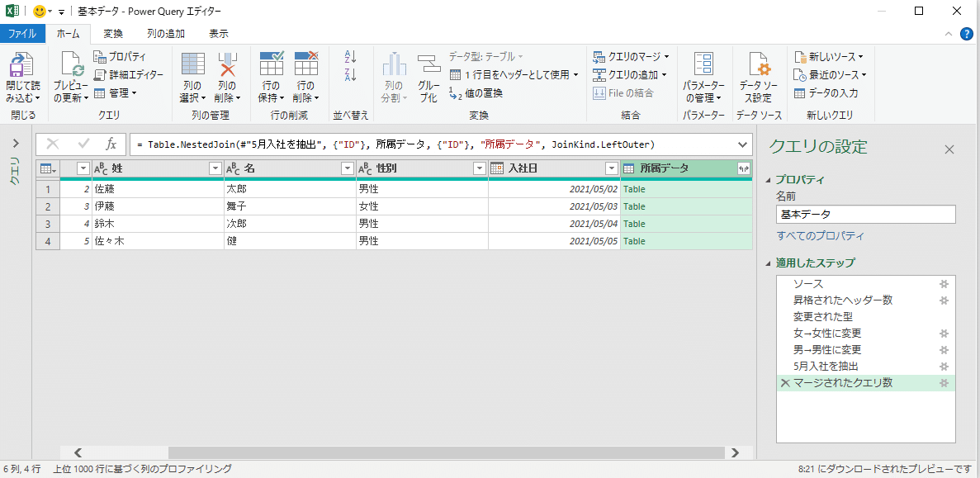Select row number 4 in the grid
The image size is (980, 478).
[x=48, y=241]
